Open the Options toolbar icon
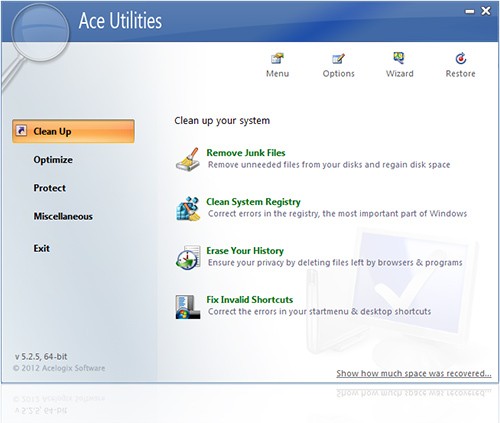The height and width of the screenshot is (423, 500). (338, 58)
